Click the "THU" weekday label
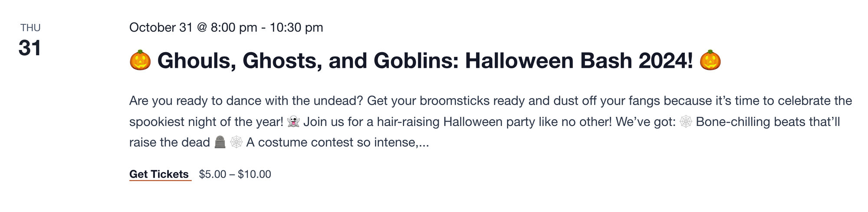 click(x=30, y=28)
